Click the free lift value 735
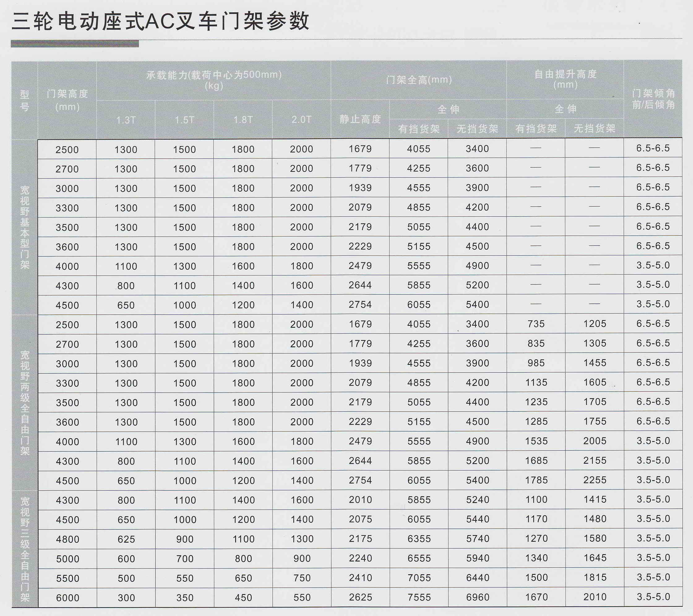This screenshot has width=693, height=616. (x=536, y=323)
